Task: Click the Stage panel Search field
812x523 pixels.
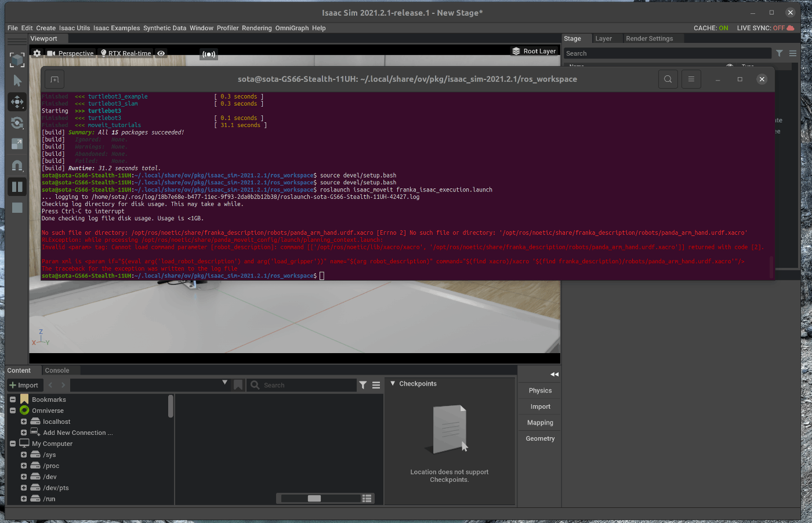Action: tap(668, 53)
